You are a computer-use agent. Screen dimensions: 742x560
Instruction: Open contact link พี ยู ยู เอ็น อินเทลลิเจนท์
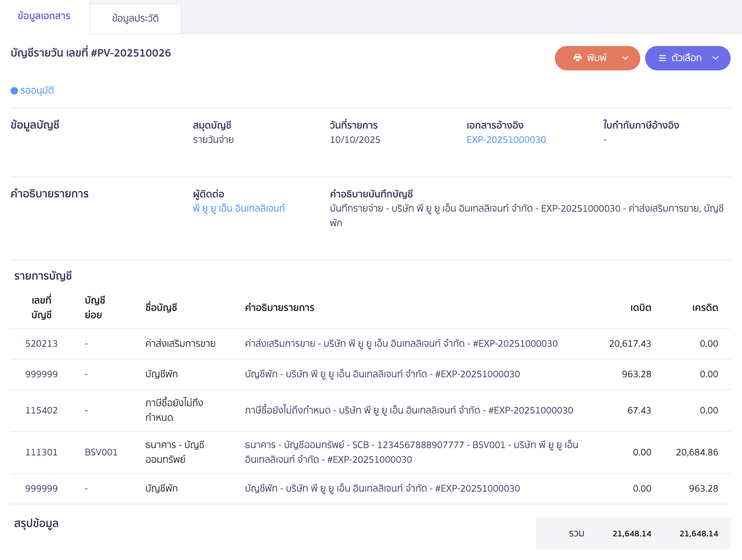point(239,208)
